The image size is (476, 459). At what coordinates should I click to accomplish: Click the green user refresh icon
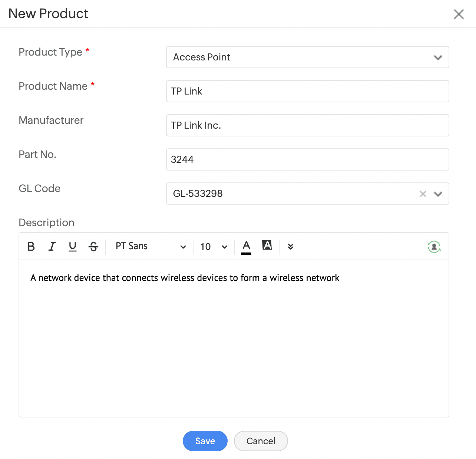pyautogui.click(x=434, y=247)
